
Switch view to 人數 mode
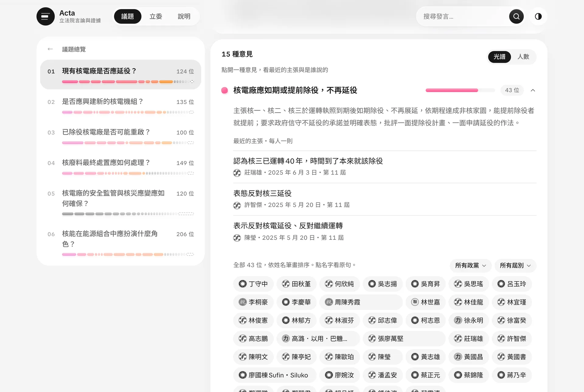point(523,57)
